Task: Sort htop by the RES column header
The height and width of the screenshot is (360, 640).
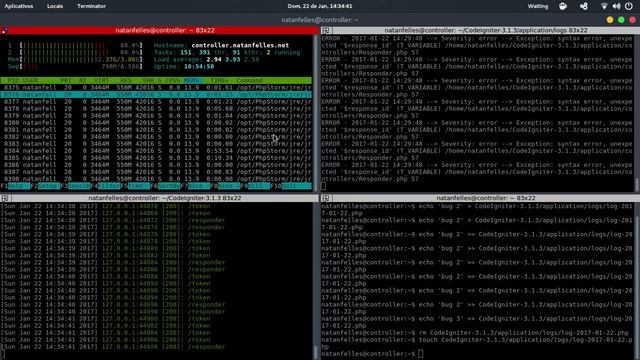Action: pos(126,80)
